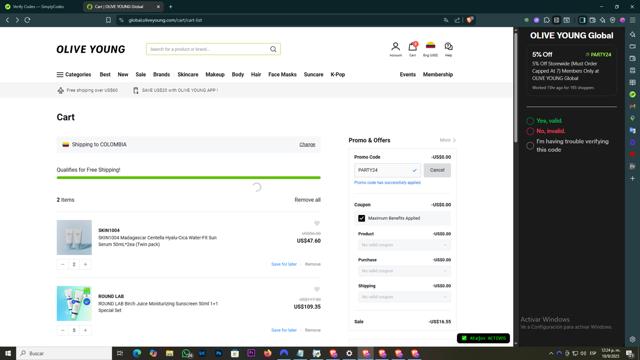Click the Brave shield icon in address bar
Viewport: 640px width, 360px height.
pos(470,20)
